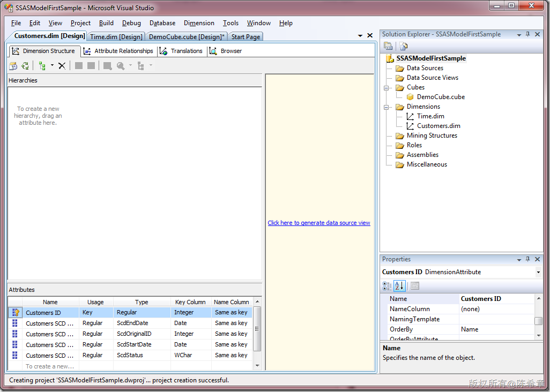Image resolution: width=550 pixels, height=392 pixels.
Task: Click the DemoCube.cube cube icon
Action: pos(410,97)
